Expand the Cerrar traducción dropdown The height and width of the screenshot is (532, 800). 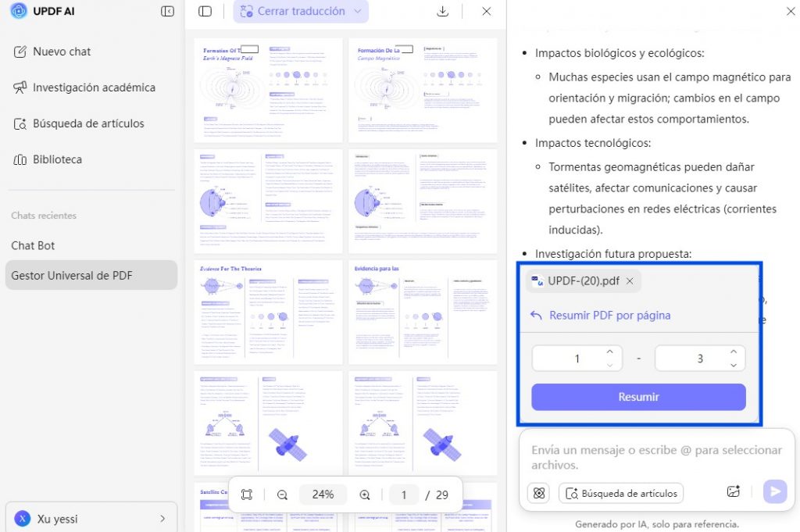[358, 11]
